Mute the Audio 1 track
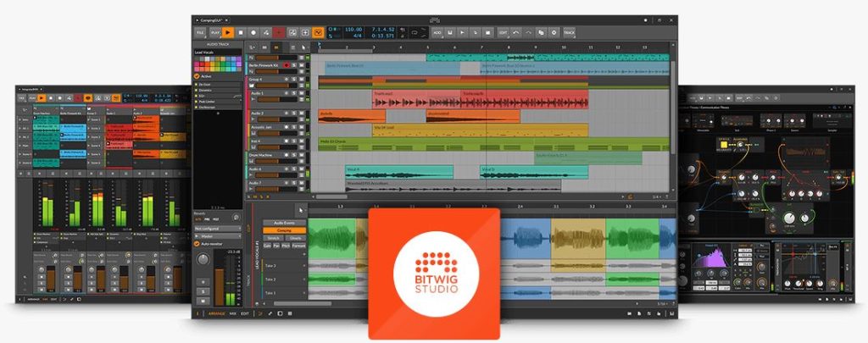The height and width of the screenshot is (343, 868). tap(302, 93)
